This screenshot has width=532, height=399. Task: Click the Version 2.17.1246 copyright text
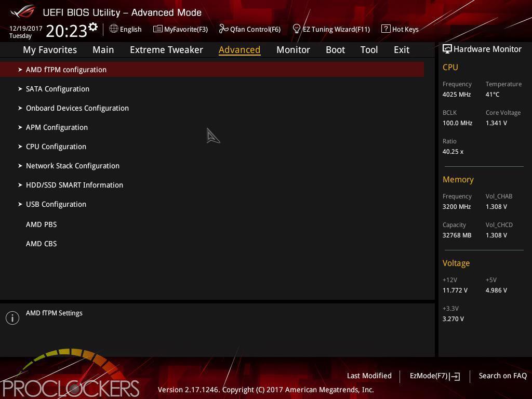(265, 390)
